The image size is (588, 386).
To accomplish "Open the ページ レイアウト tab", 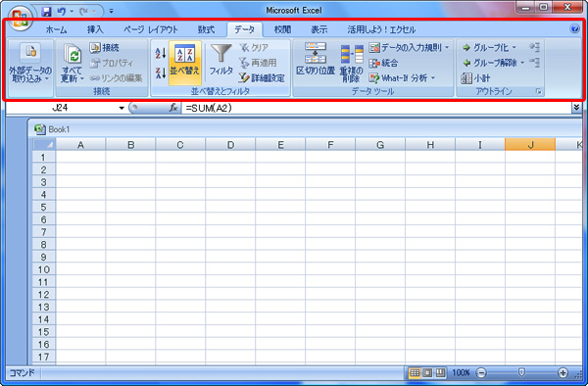I will (x=150, y=29).
